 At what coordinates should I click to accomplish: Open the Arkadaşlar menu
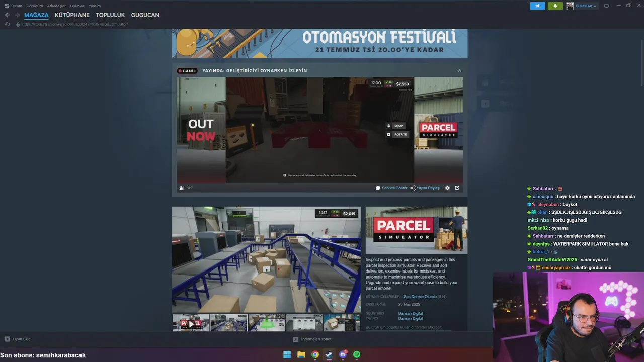[x=56, y=6]
